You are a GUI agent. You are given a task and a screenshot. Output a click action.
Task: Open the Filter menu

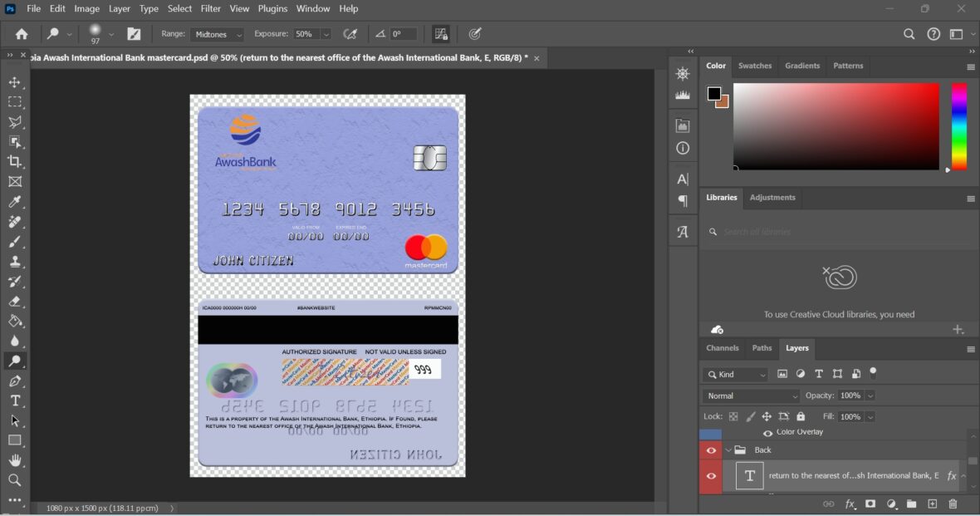210,8
